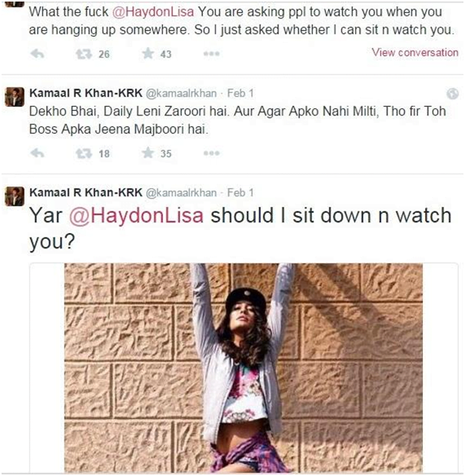Image resolution: width=465 pixels, height=476 pixels.
Task: Click @kamaalrkhan handle on third tweet
Action: click(x=181, y=193)
